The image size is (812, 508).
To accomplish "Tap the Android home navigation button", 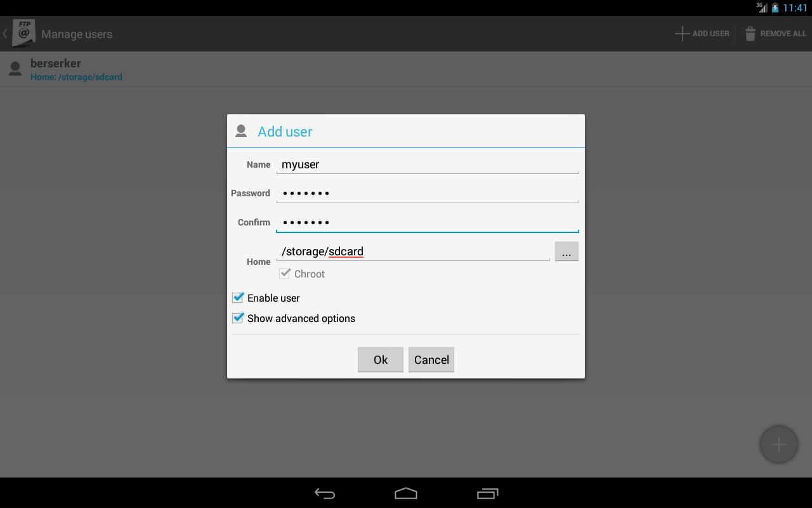I will coord(406,493).
